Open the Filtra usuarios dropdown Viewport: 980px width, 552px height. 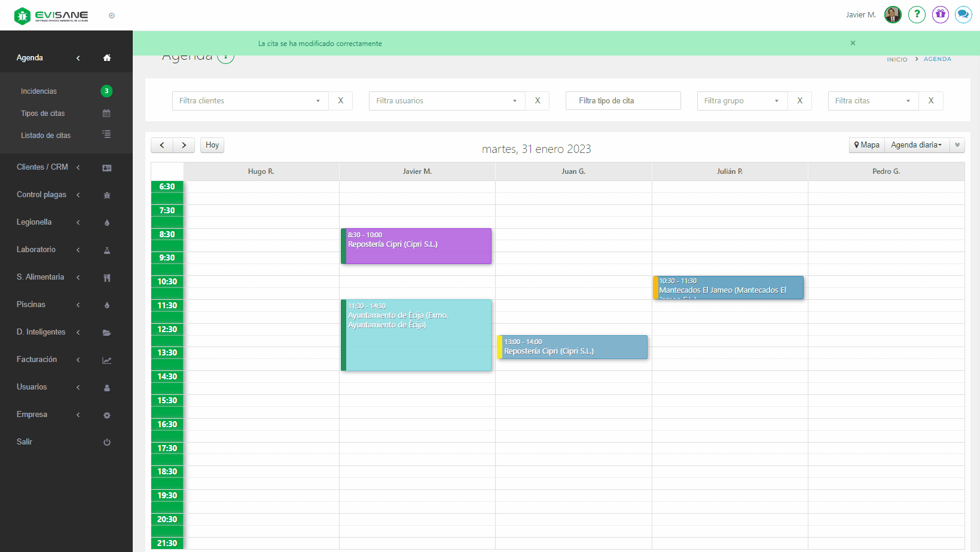pyautogui.click(x=447, y=101)
